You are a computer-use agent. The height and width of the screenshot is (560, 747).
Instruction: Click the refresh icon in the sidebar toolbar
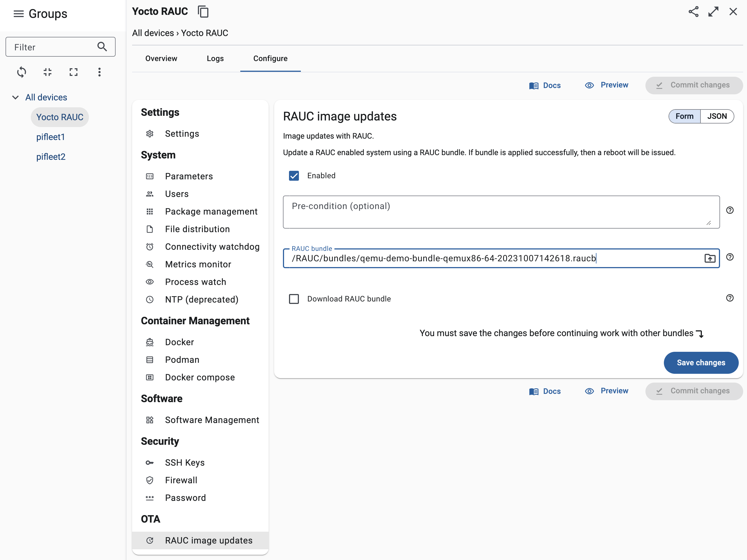21,72
